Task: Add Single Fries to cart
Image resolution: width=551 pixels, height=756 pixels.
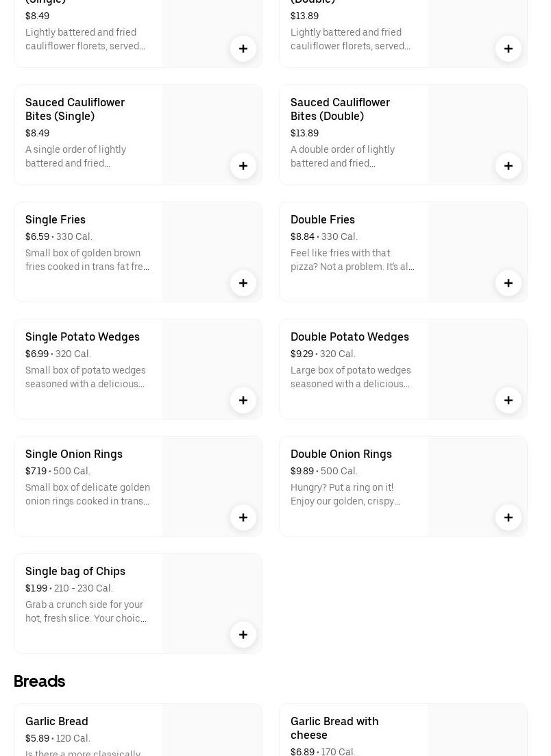Action: tap(243, 283)
